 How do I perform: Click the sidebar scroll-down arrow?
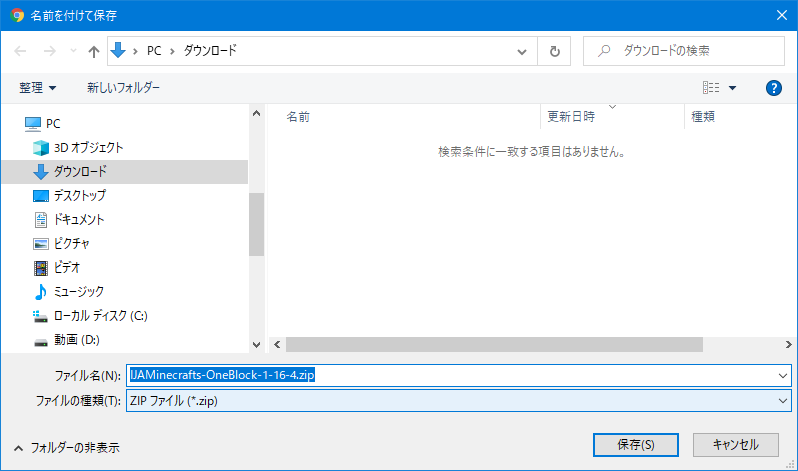click(x=256, y=345)
